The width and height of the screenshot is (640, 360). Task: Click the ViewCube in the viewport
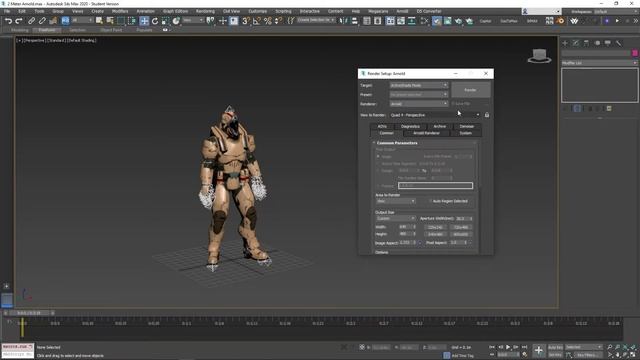click(x=539, y=56)
